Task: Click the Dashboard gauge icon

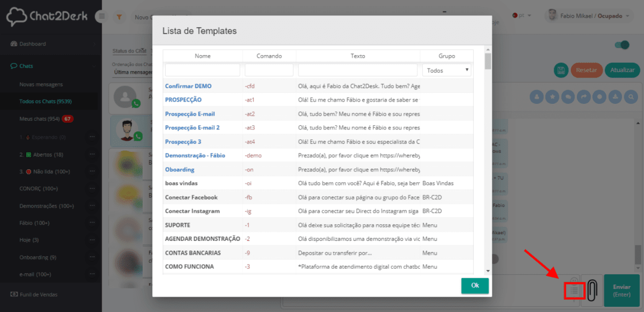Action: 14,44
